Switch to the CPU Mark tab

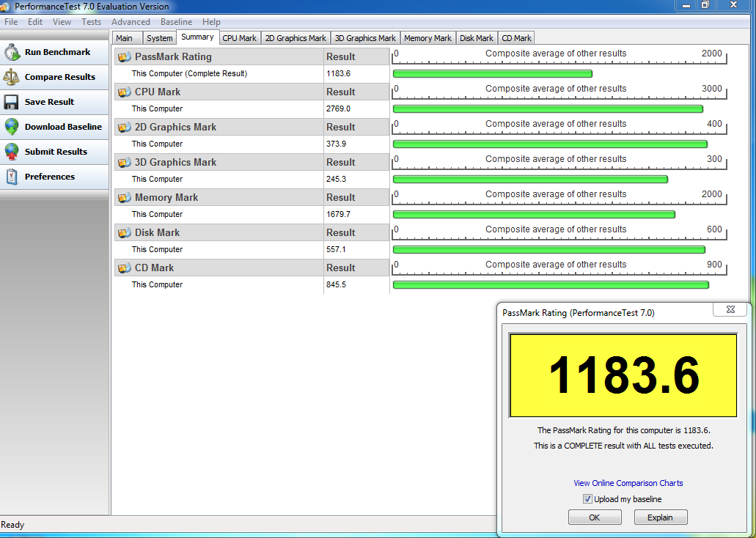239,38
